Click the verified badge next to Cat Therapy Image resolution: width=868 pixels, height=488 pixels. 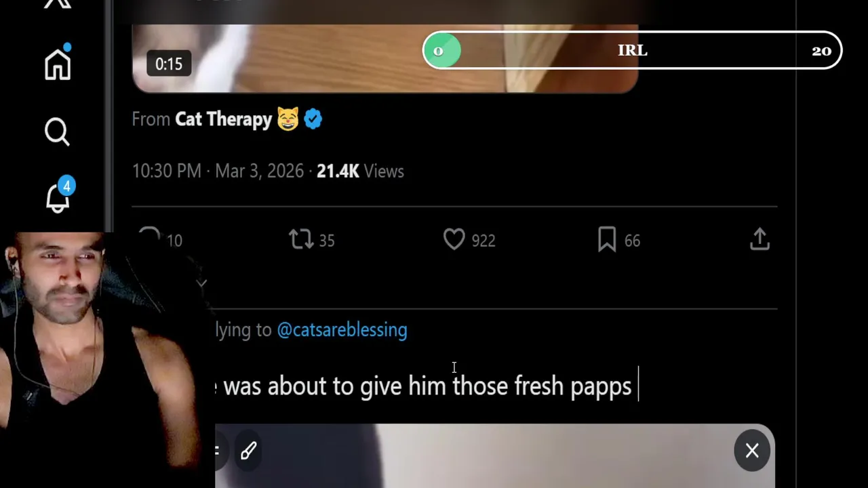[313, 119]
